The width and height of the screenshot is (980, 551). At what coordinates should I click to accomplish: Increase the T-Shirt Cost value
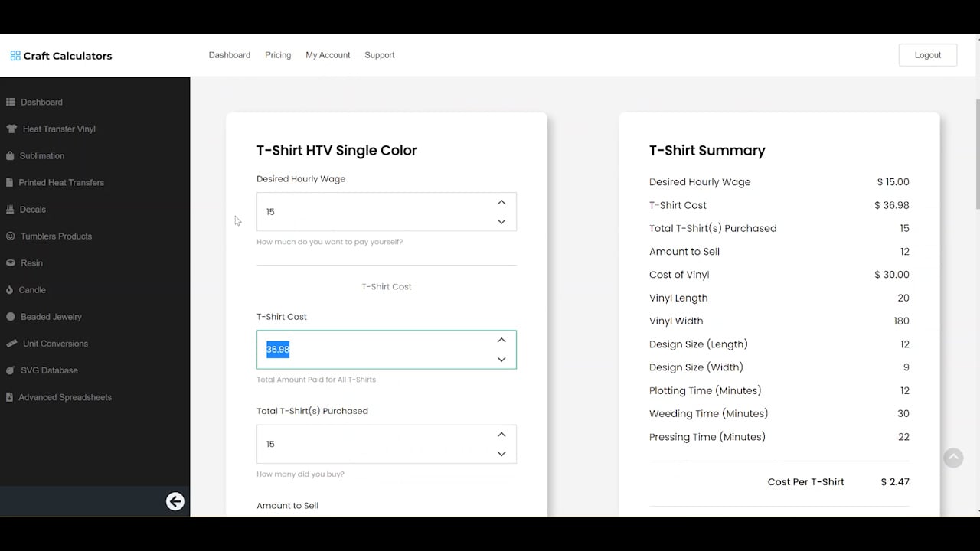tap(501, 340)
